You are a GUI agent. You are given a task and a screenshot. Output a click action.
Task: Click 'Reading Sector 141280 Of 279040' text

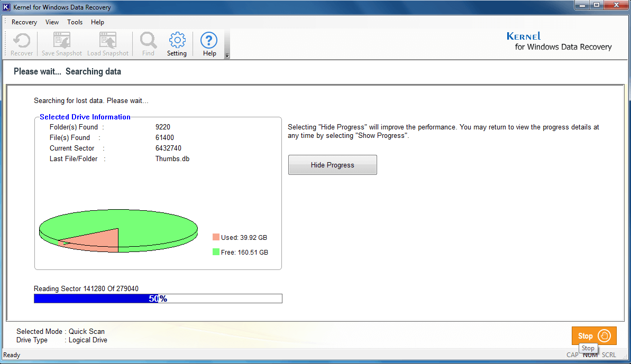[x=86, y=288]
